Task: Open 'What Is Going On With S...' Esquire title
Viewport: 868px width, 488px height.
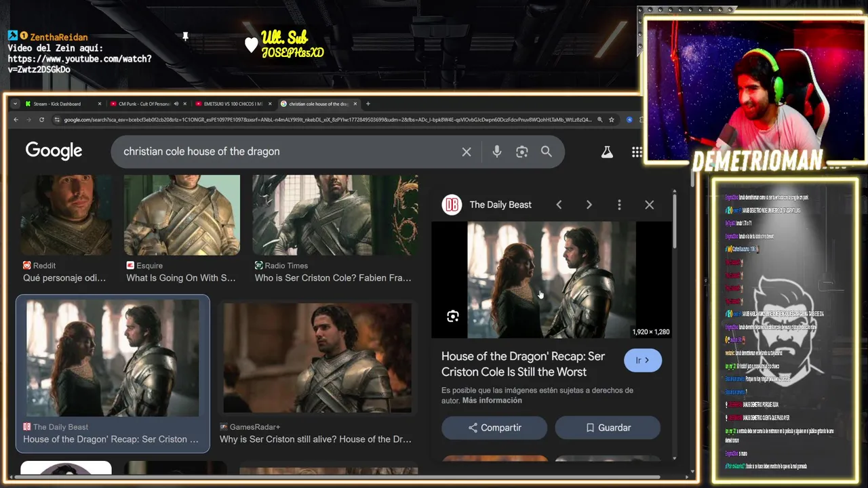Action: point(181,278)
